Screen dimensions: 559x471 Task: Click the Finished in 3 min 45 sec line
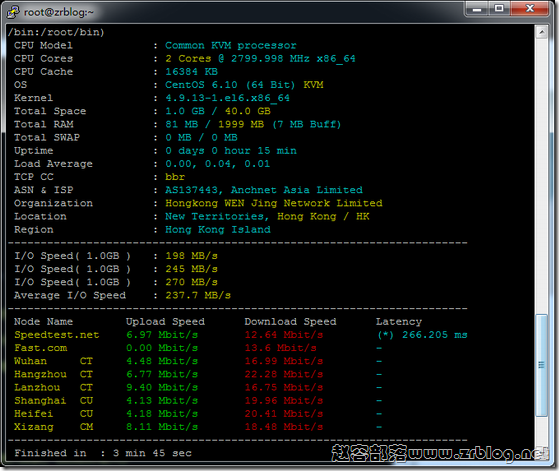pyautogui.click(x=103, y=453)
